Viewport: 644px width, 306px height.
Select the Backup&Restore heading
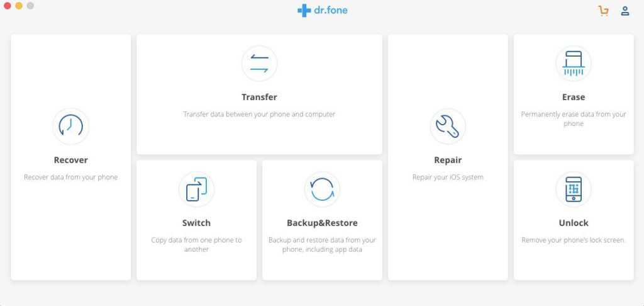click(x=322, y=223)
